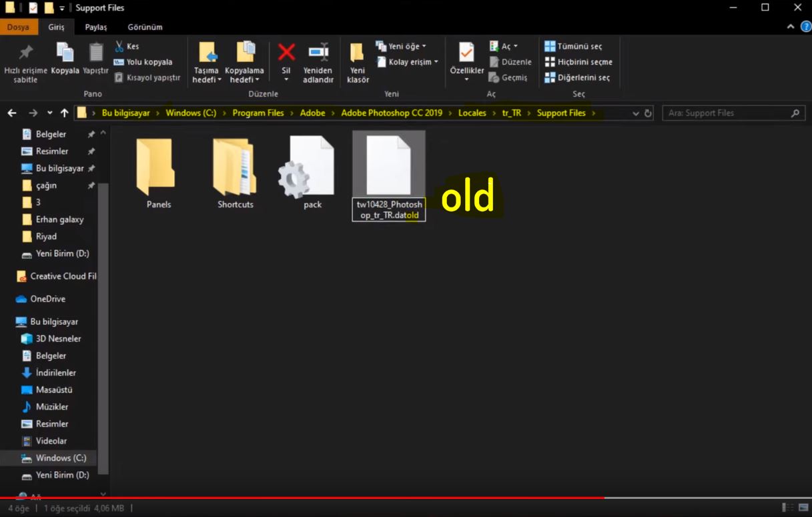Viewport: 812px width, 517px height.
Task: Select the Shortcuts folder
Action: point(236,173)
